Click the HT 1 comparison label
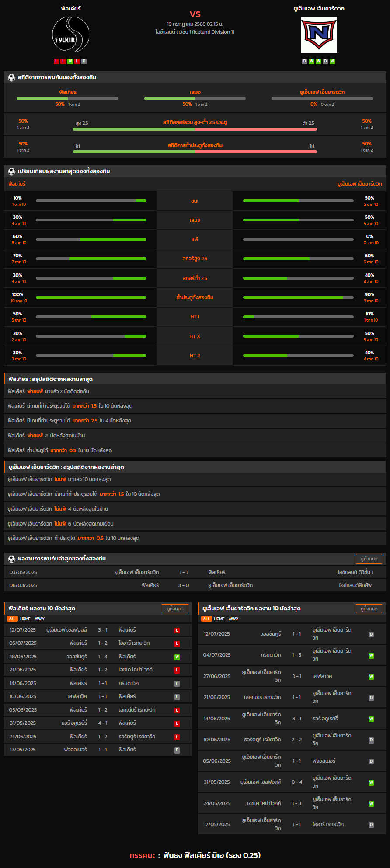Screen dimensions: 390x868 click(195, 317)
